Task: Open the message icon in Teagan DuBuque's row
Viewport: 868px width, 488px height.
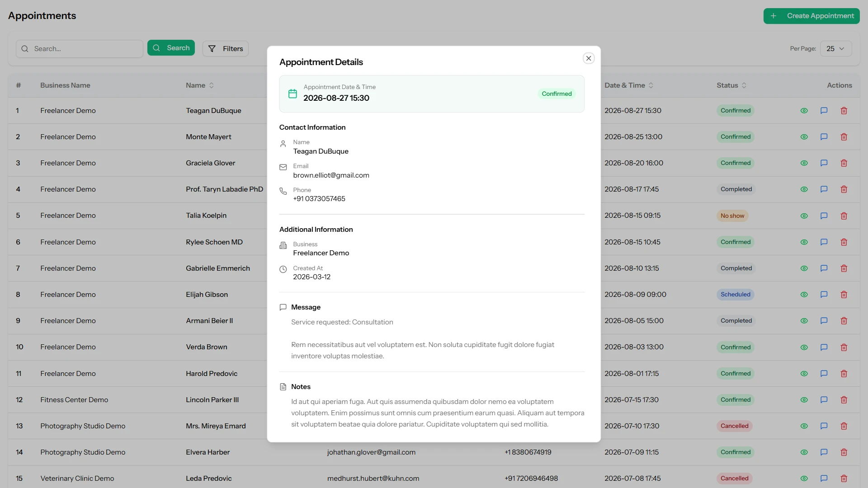Action: click(824, 111)
